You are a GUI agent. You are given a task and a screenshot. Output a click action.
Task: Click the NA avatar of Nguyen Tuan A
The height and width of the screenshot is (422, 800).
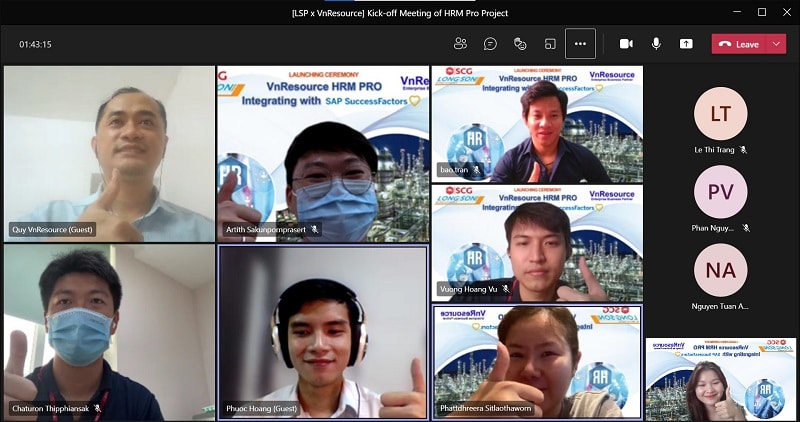point(720,270)
